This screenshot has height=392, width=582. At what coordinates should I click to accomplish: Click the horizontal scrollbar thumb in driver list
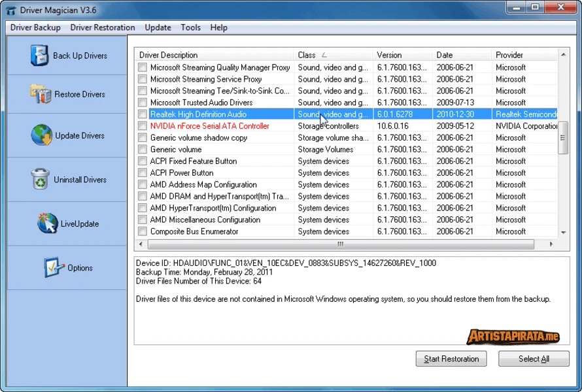pyautogui.click(x=340, y=244)
